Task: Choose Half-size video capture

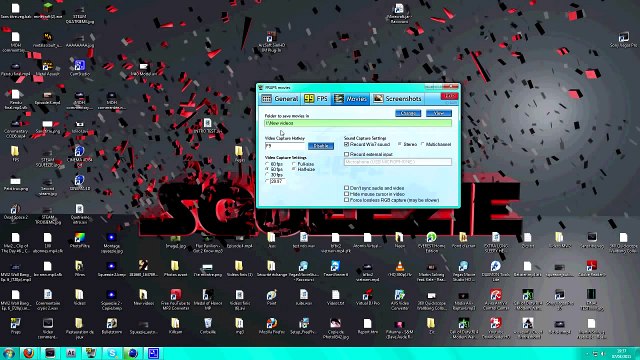Action: 294,169
